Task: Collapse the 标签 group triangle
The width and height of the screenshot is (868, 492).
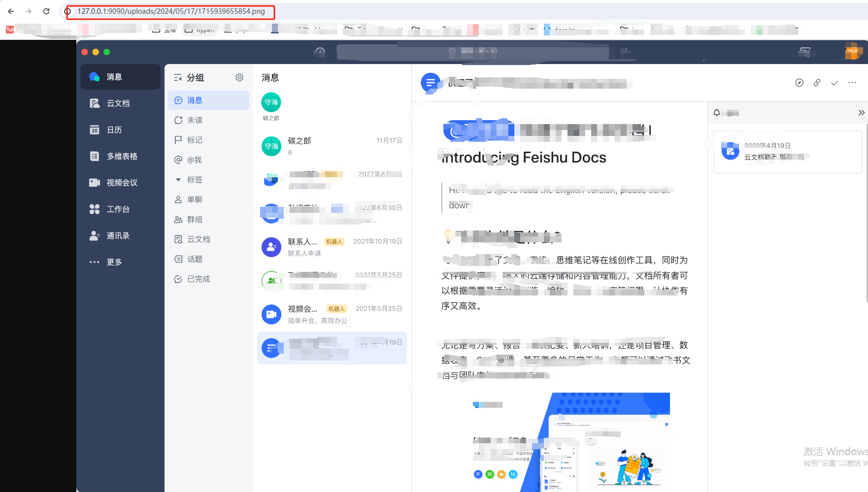Action: (x=178, y=180)
